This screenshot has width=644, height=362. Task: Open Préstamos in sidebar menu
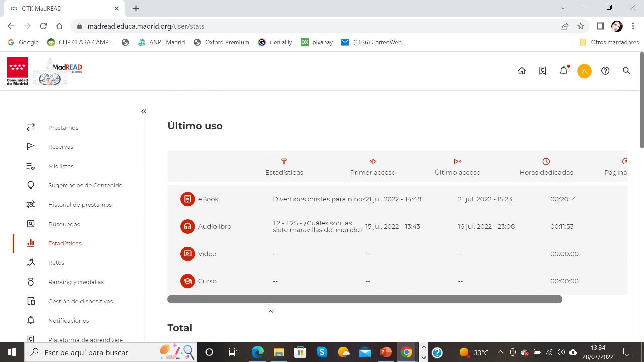[x=63, y=128]
